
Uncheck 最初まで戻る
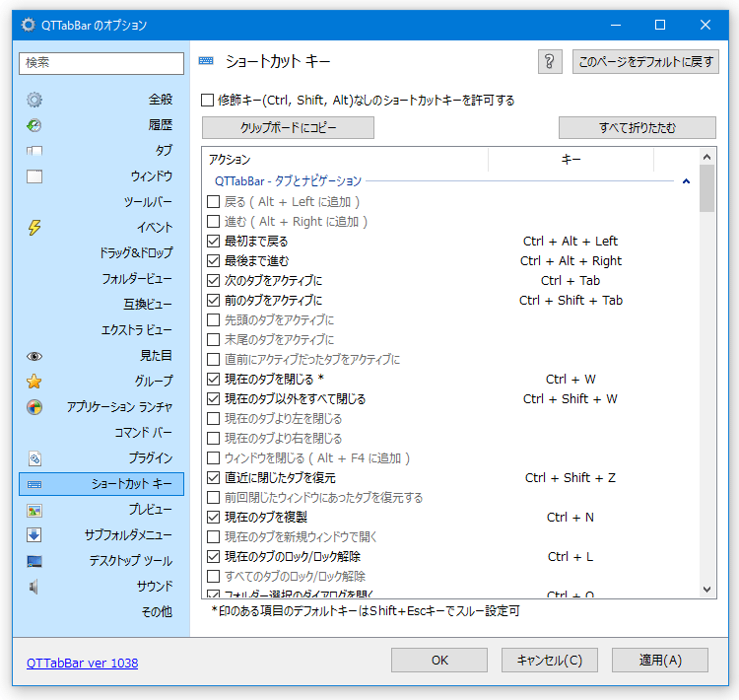(x=214, y=241)
